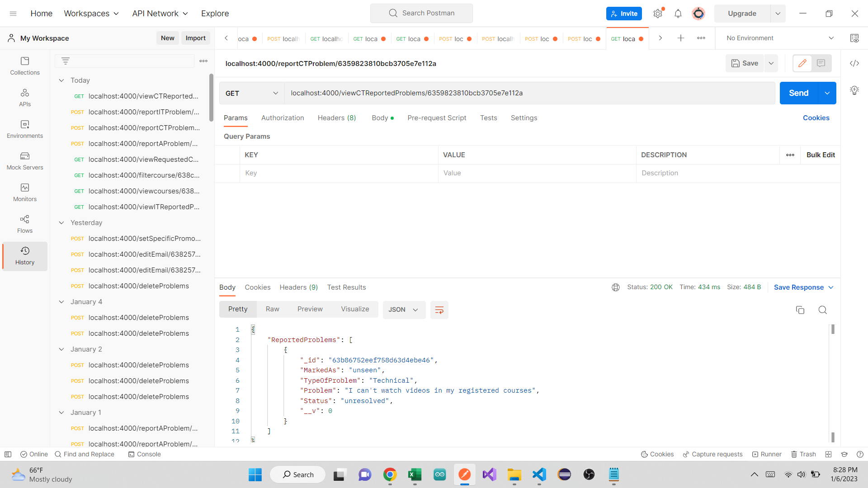Open the Collections sidebar panel
The width and height of the screenshot is (868, 488).
pos(25,66)
